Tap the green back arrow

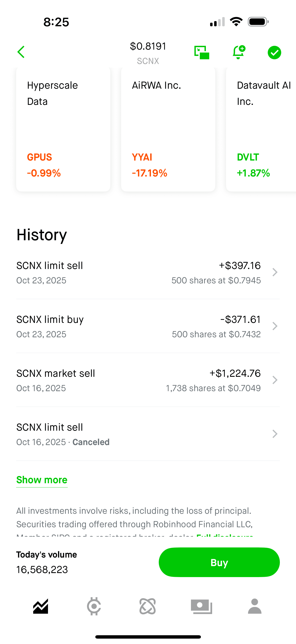21,52
